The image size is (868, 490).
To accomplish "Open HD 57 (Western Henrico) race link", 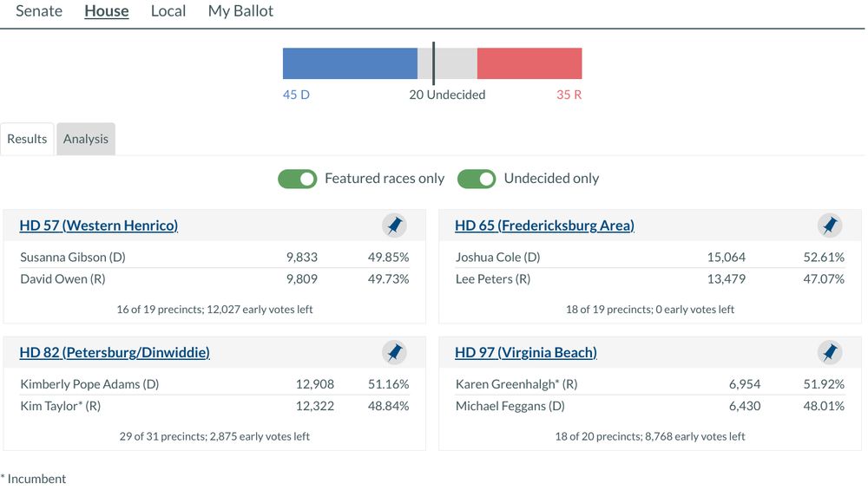I will [99, 226].
